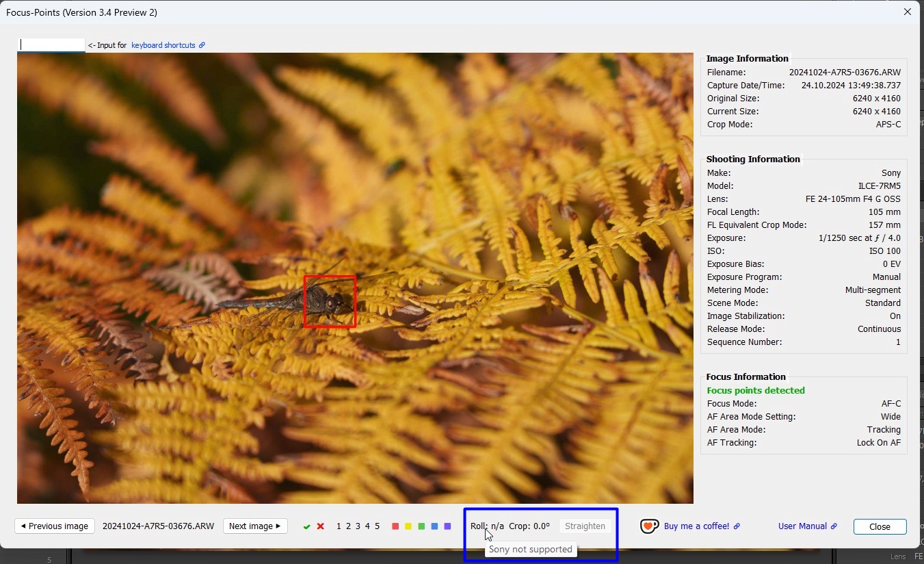This screenshot has height=564, width=924.
Task: Apply the green color label
Action: 421,526
